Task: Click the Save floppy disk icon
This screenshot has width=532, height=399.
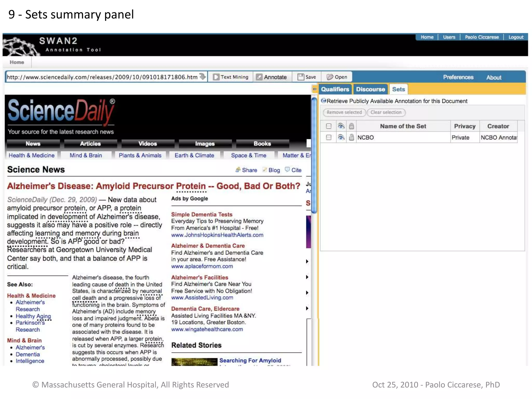Action: tap(301, 77)
